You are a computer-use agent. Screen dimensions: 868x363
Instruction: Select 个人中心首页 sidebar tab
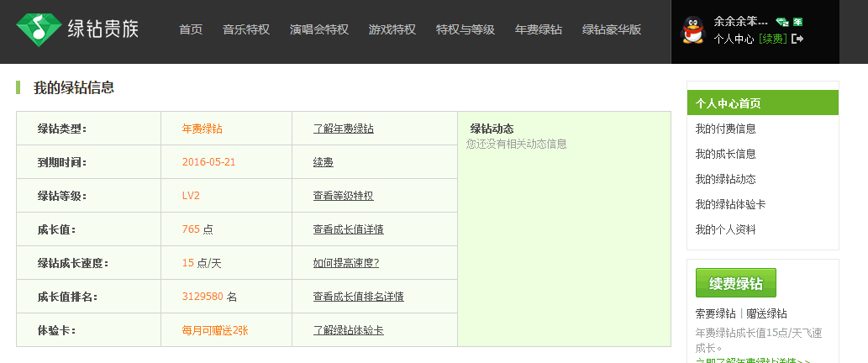pyautogui.click(x=763, y=103)
